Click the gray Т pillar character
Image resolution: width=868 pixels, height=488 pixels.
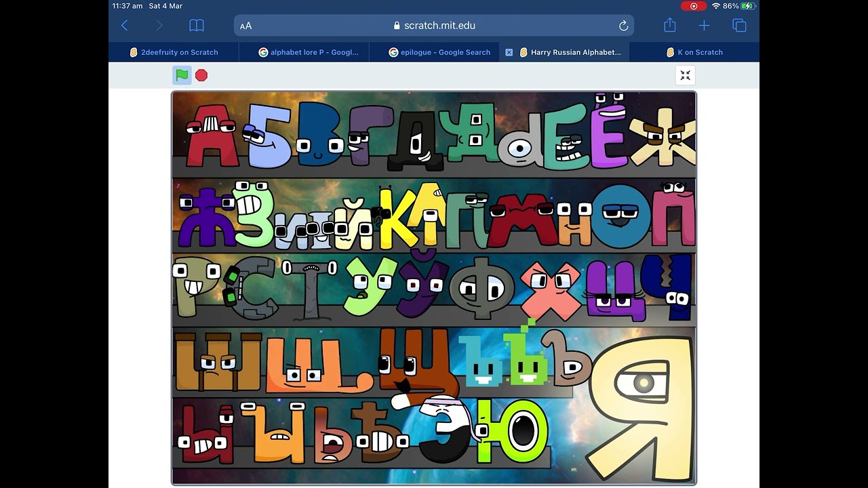[x=310, y=290]
